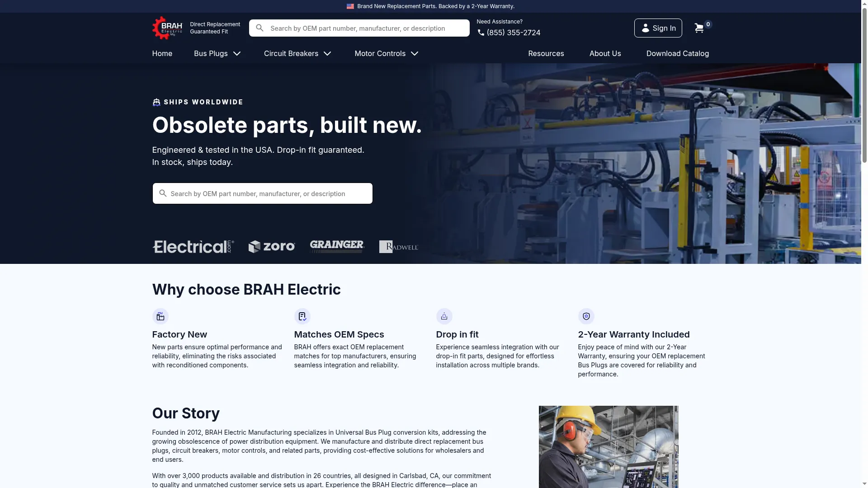
Task: Click the Factory New feature icon
Action: click(x=160, y=316)
